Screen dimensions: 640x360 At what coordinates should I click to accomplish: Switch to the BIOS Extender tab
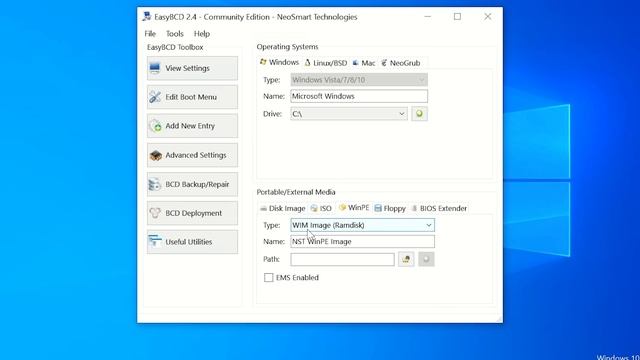pyautogui.click(x=439, y=208)
